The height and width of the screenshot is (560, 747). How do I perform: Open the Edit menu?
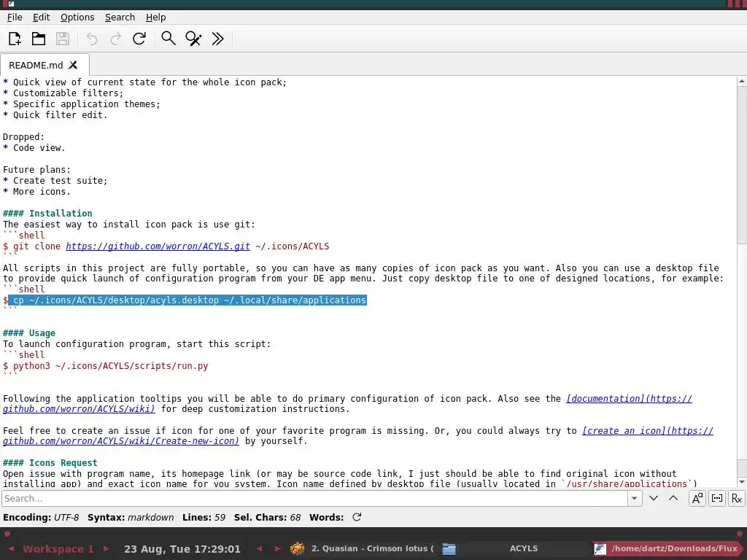pos(41,17)
